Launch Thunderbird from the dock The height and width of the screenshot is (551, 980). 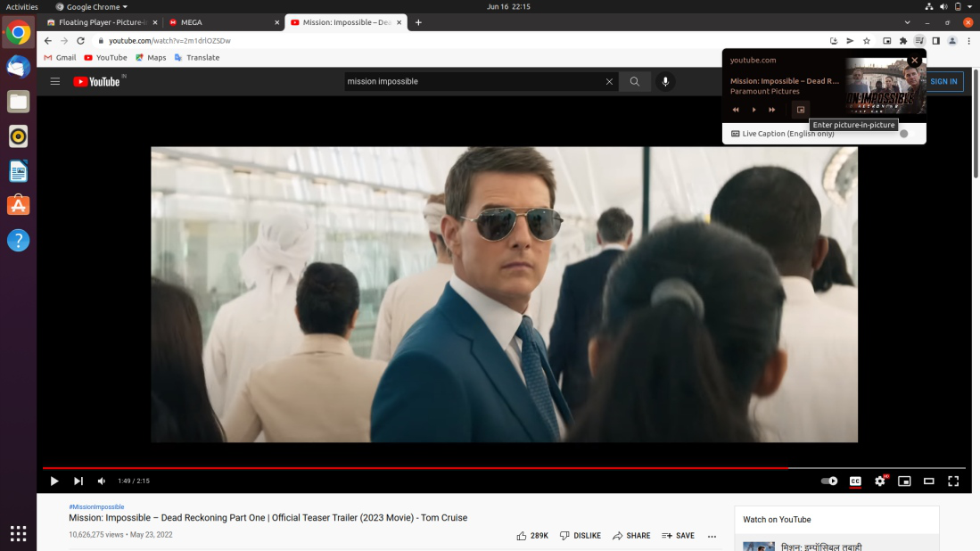click(x=18, y=67)
